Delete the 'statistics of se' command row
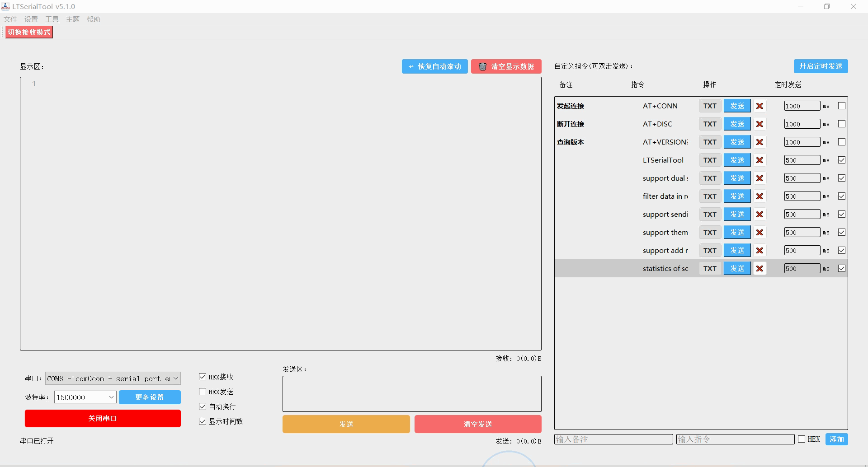This screenshot has width=868, height=467. [759, 268]
